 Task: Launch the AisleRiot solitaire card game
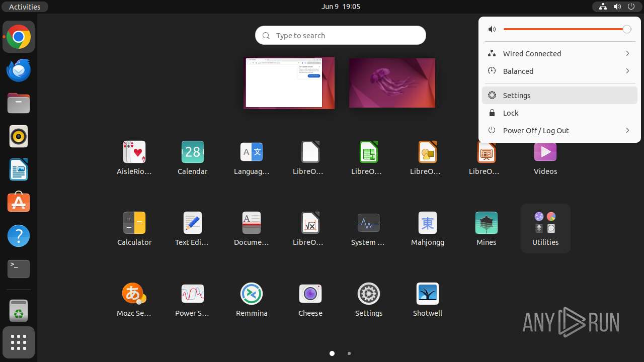coord(134,158)
